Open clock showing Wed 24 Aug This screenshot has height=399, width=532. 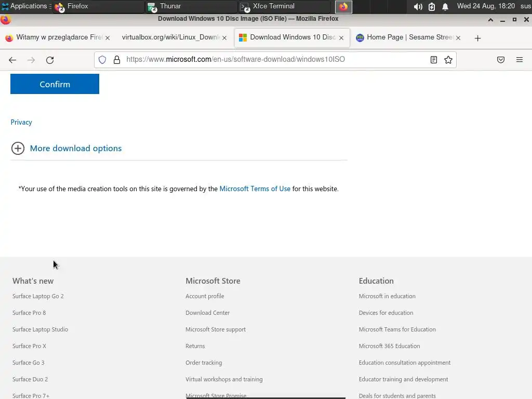(486, 6)
